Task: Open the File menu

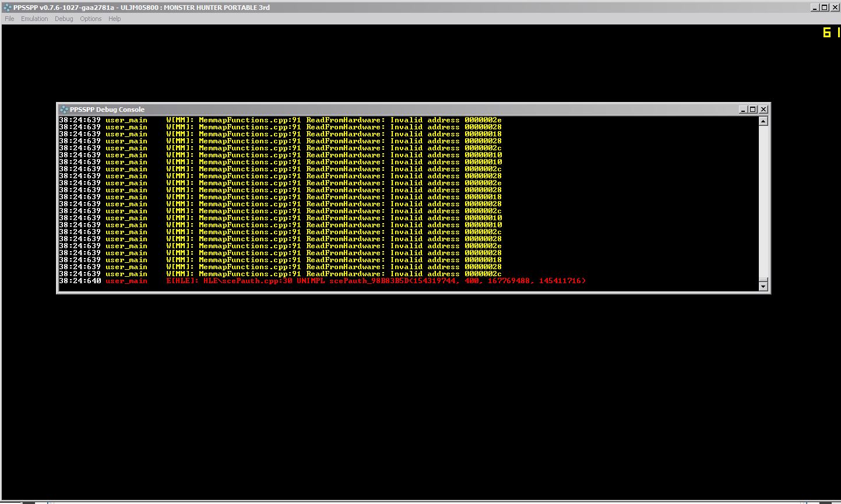Action: 9,19
